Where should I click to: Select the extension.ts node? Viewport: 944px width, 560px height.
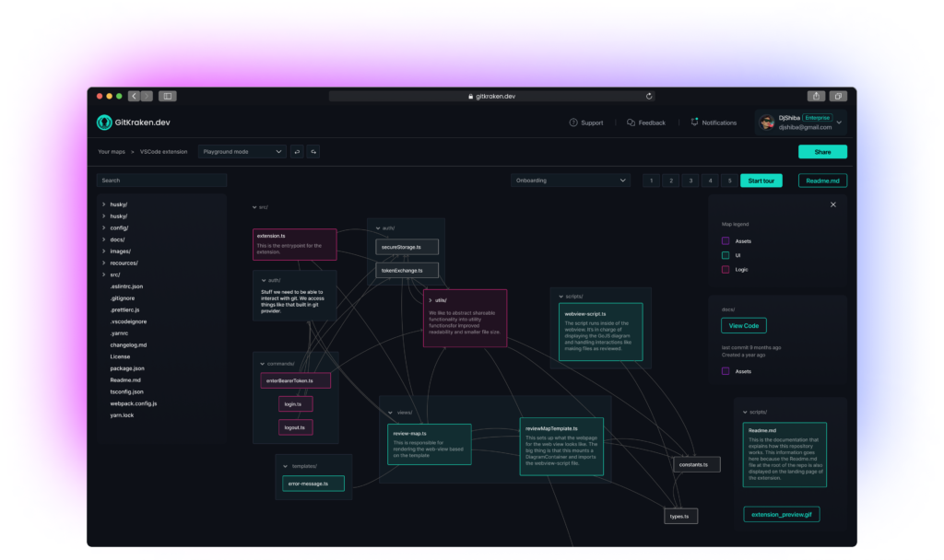click(x=294, y=244)
